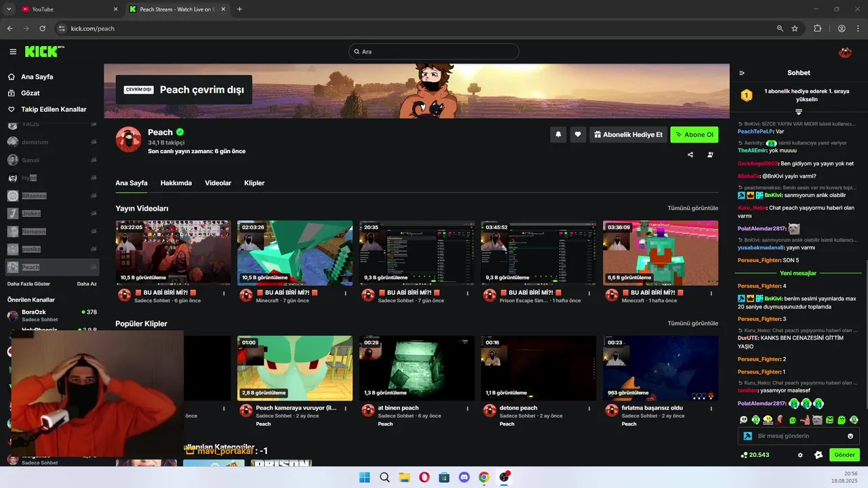Image resolution: width=868 pixels, height=488 pixels.
Task: Toggle follow with the heart icon
Action: tap(578, 134)
